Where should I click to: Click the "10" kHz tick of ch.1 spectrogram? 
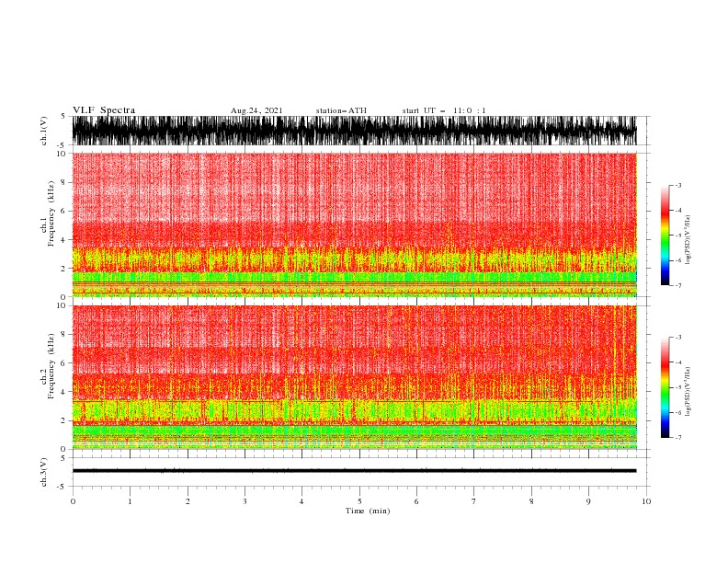point(62,154)
